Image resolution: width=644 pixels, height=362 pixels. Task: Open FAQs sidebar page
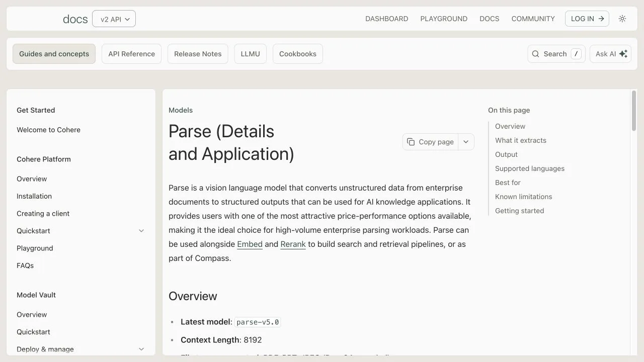pos(25,265)
